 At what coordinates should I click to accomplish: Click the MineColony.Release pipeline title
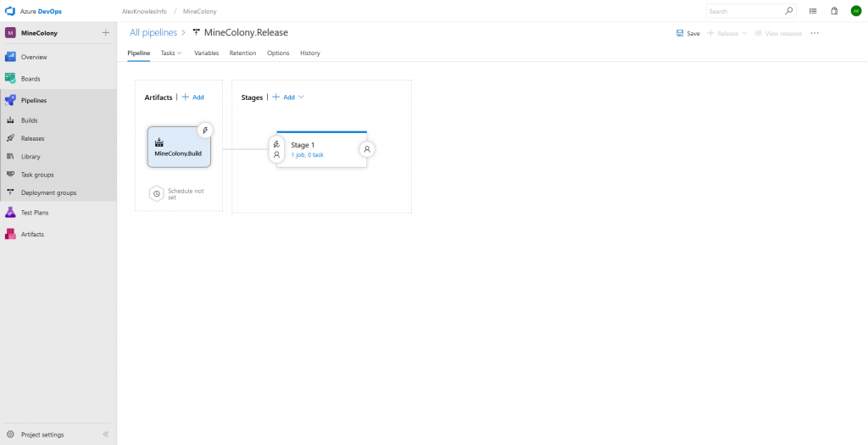tap(246, 33)
